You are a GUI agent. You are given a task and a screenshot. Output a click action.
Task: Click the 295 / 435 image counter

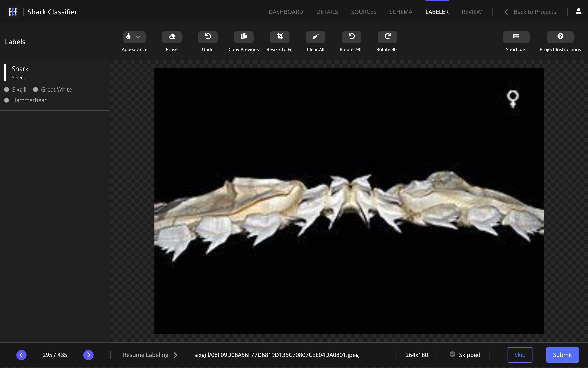point(55,355)
